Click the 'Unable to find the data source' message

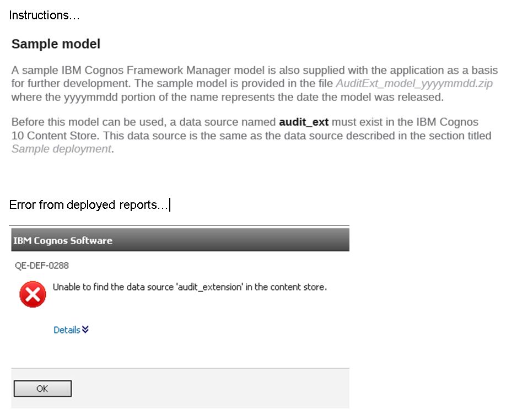point(190,287)
